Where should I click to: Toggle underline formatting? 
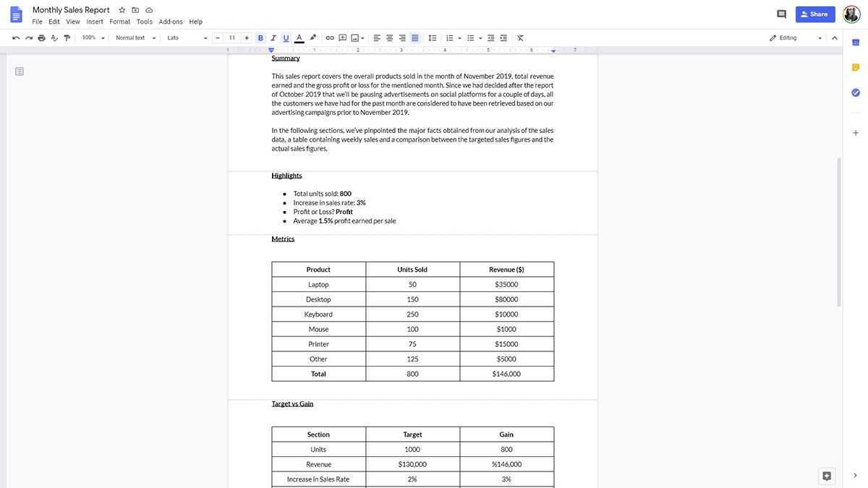click(x=285, y=38)
